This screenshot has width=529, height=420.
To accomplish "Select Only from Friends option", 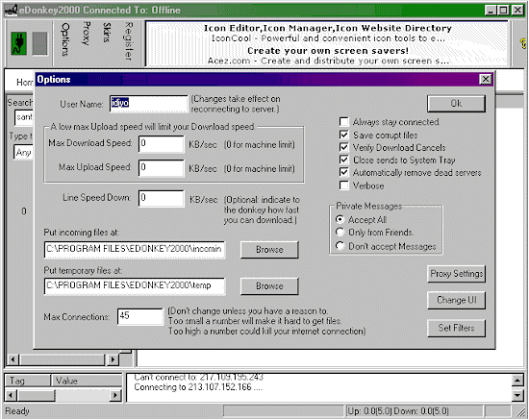I will pyautogui.click(x=340, y=233).
